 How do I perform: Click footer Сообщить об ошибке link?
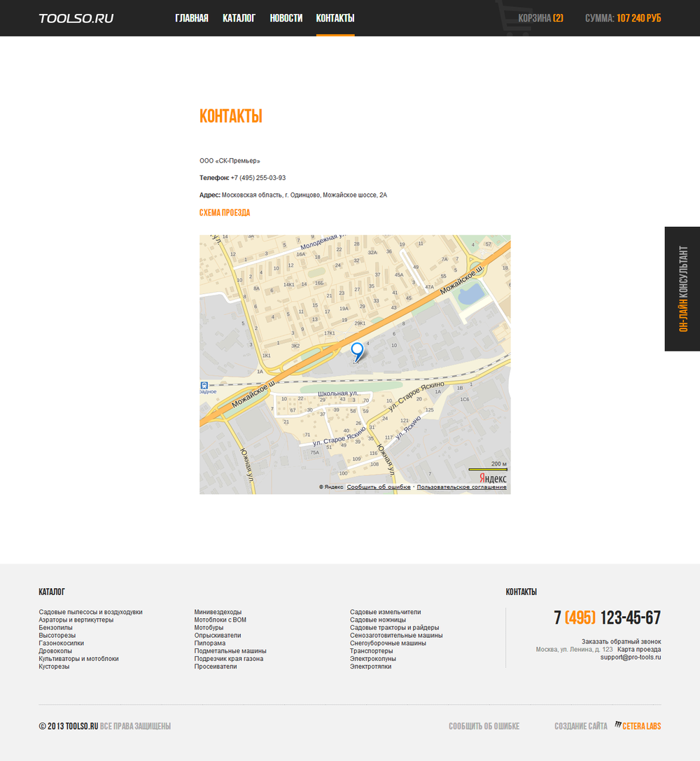coord(484,726)
